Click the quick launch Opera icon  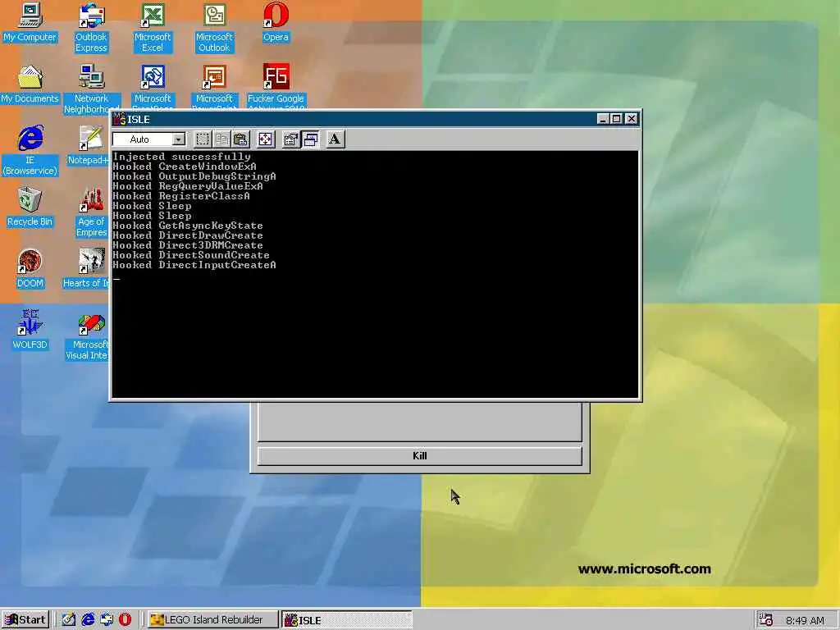pyautogui.click(x=125, y=620)
